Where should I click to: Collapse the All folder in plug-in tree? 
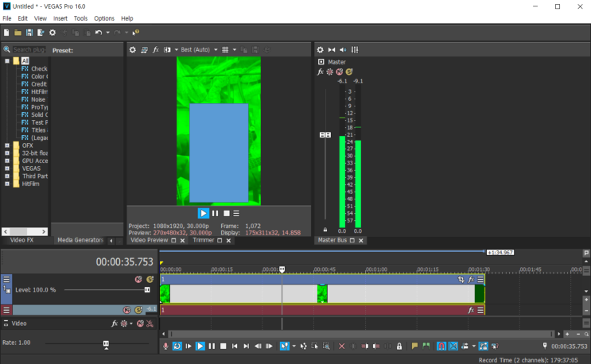7,60
